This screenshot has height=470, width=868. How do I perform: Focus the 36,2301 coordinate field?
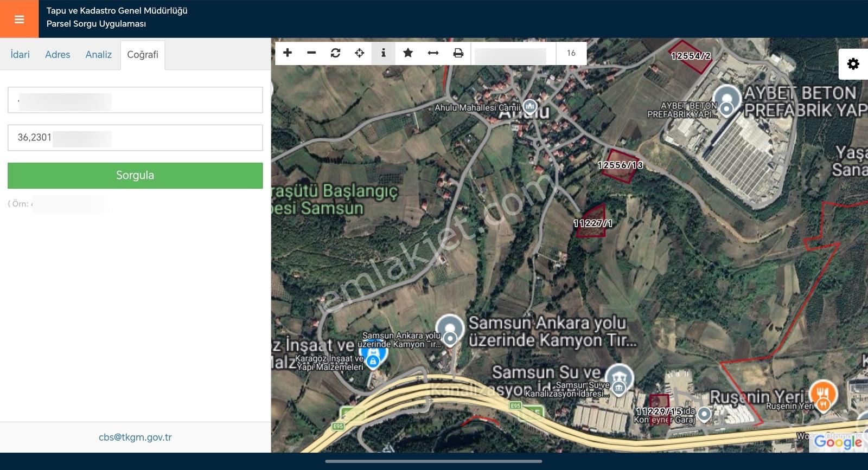(x=135, y=138)
